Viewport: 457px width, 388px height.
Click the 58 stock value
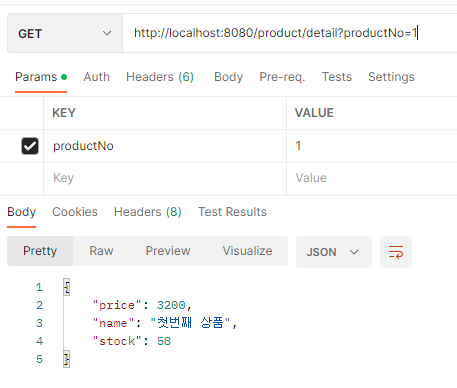[164, 341]
